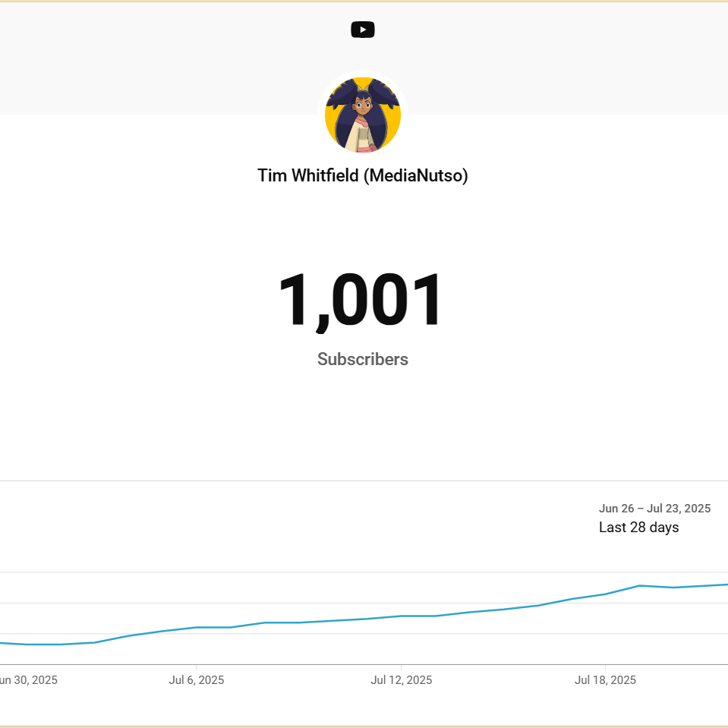Click the Jul 6 tick mark on axis
The height and width of the screenshot is (728, 728).
coord(197,667)
